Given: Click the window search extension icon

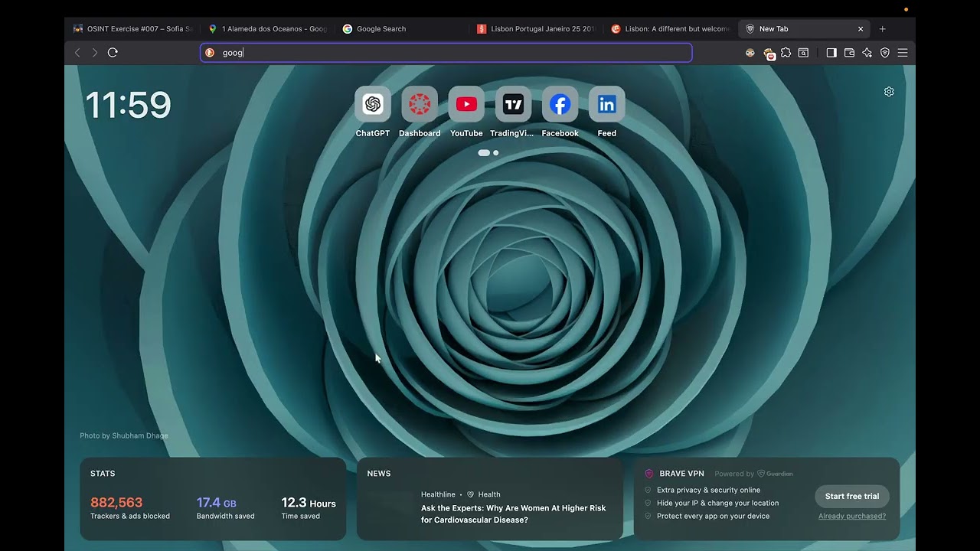Looking at the screenshot, I should click(803, 53).
